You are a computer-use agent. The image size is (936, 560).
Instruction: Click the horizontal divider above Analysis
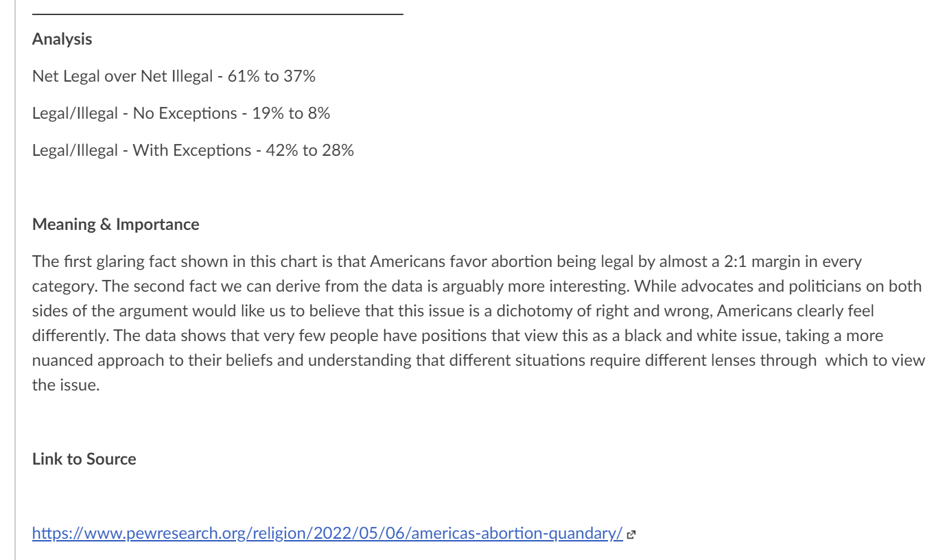(218, 14)
